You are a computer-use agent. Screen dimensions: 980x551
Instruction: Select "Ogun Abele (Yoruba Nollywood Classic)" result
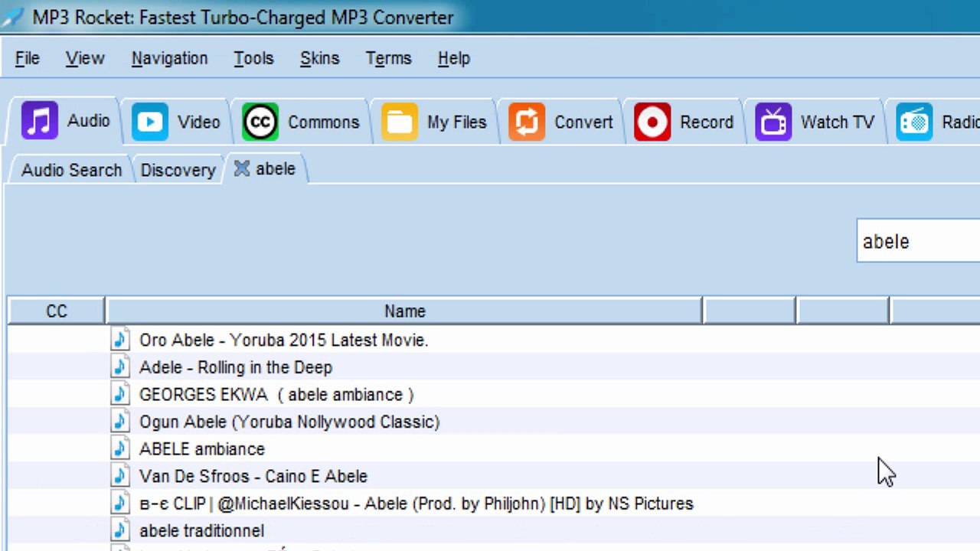click(x=289, y=422)
